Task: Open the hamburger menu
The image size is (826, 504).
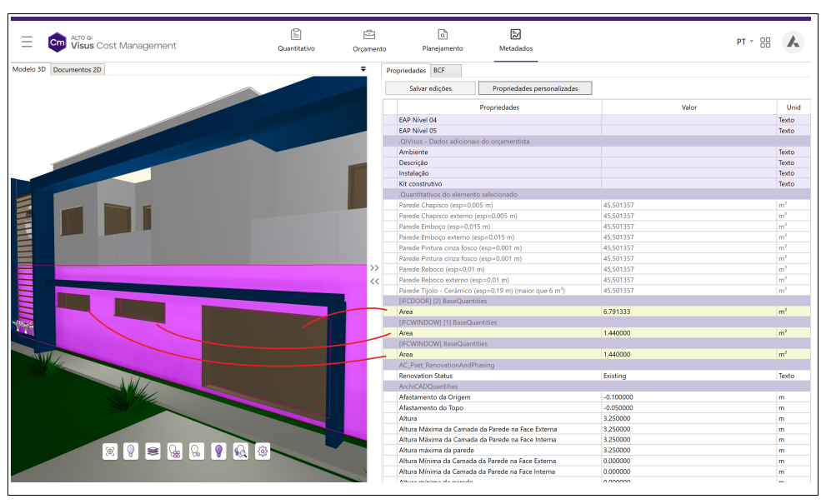Action: [x=28, y=42]
